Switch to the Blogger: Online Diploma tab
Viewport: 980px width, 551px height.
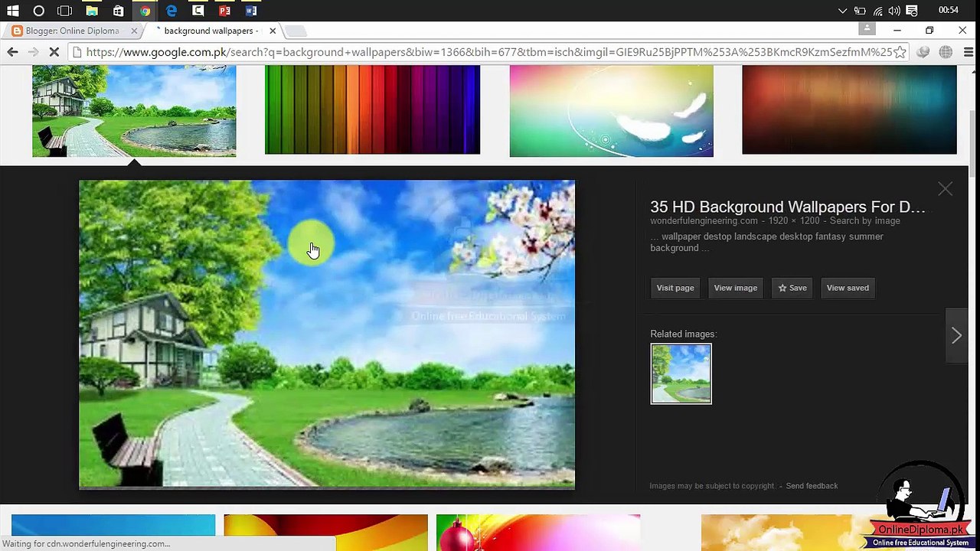coord(72,31)
